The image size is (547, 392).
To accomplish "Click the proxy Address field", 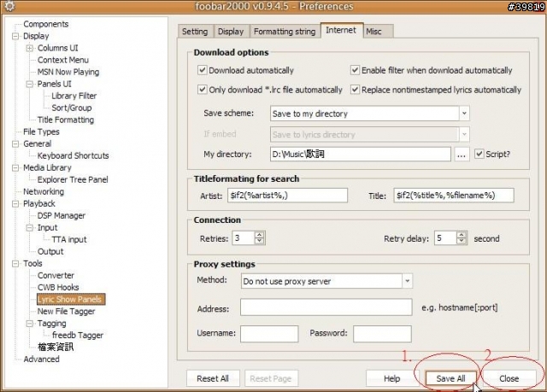I will point(326,307).
